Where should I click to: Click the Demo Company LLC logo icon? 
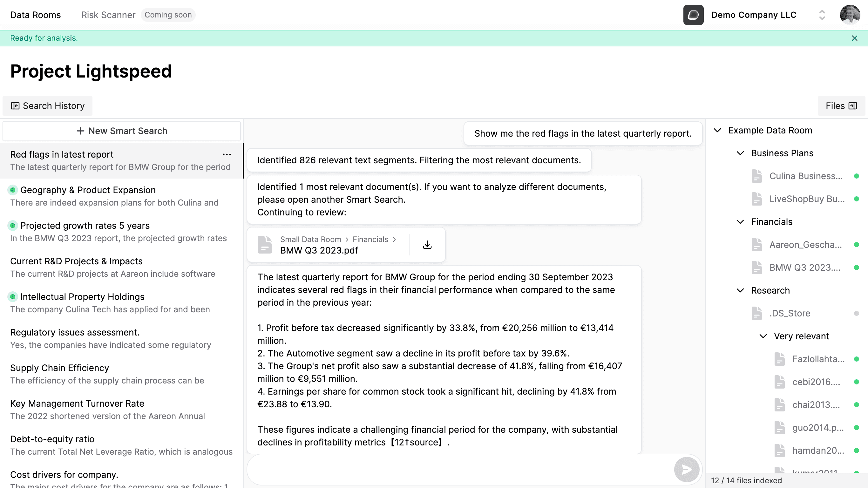693,15
